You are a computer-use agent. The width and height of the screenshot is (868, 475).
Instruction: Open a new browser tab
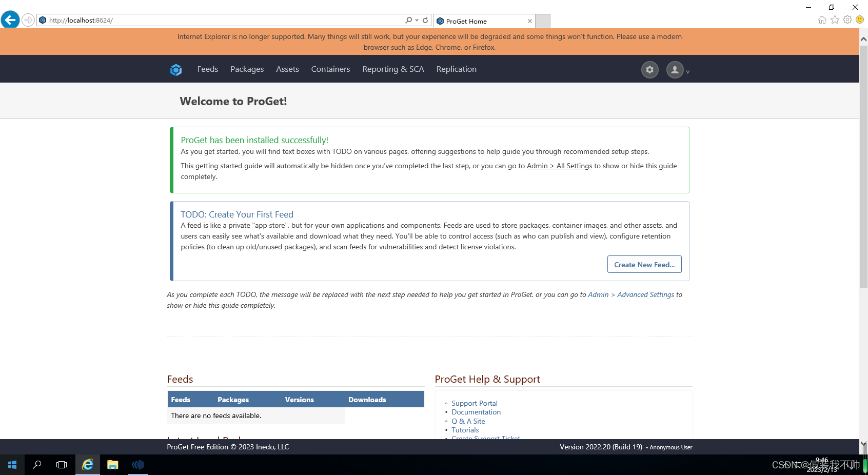[x=543, y=21]
